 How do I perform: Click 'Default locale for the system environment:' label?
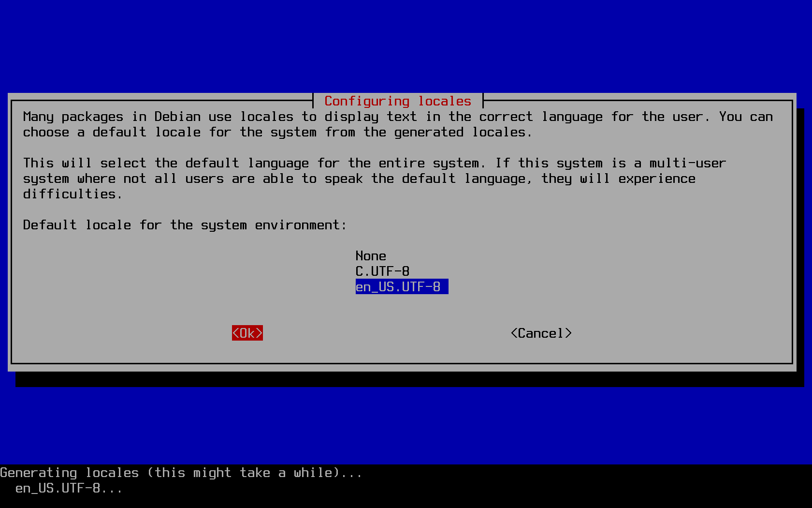coord(185,224)
